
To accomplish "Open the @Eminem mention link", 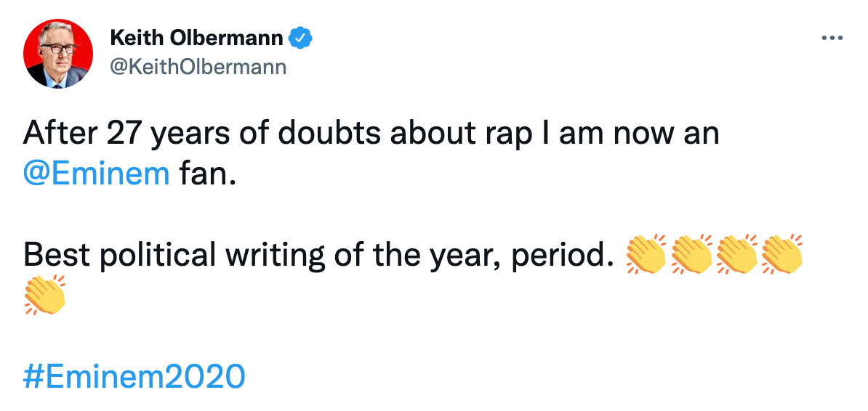I will coord(97,175).
